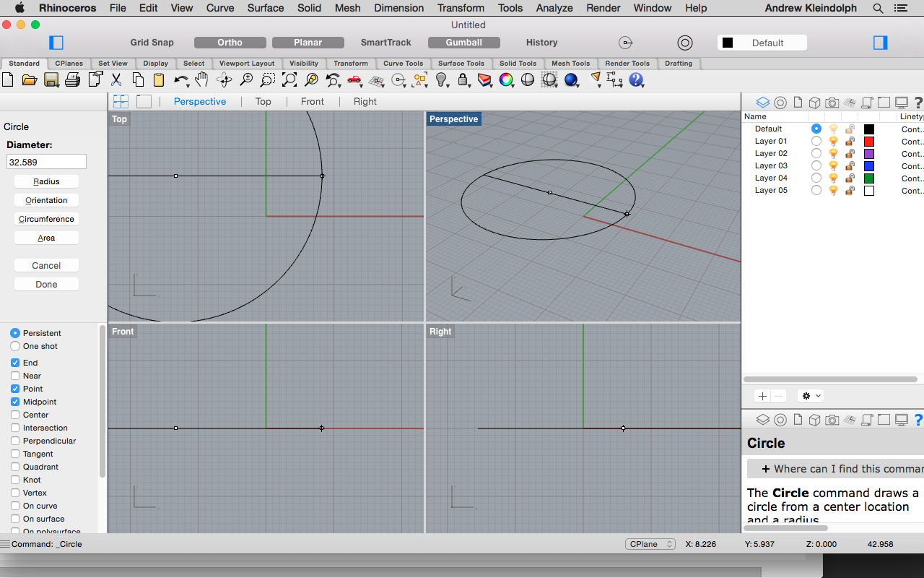
Task: Select the Front viewport tab
Action: (x=313, y=101)
